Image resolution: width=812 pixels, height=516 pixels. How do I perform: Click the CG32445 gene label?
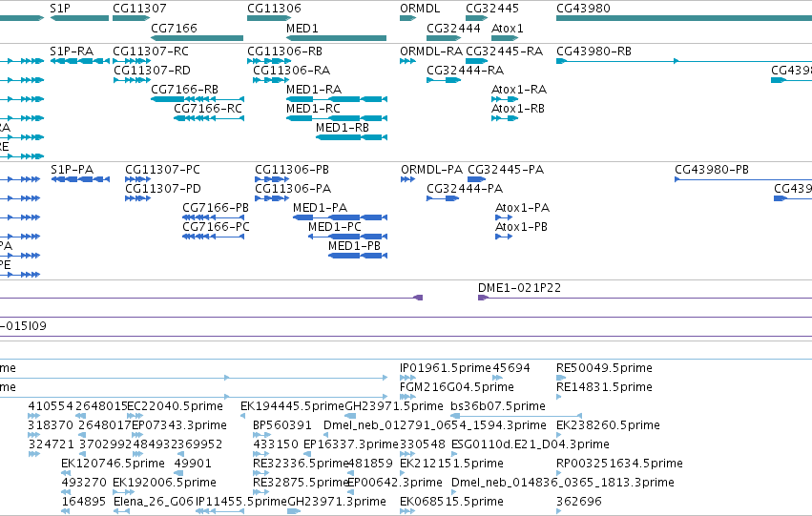coord(492,9)
